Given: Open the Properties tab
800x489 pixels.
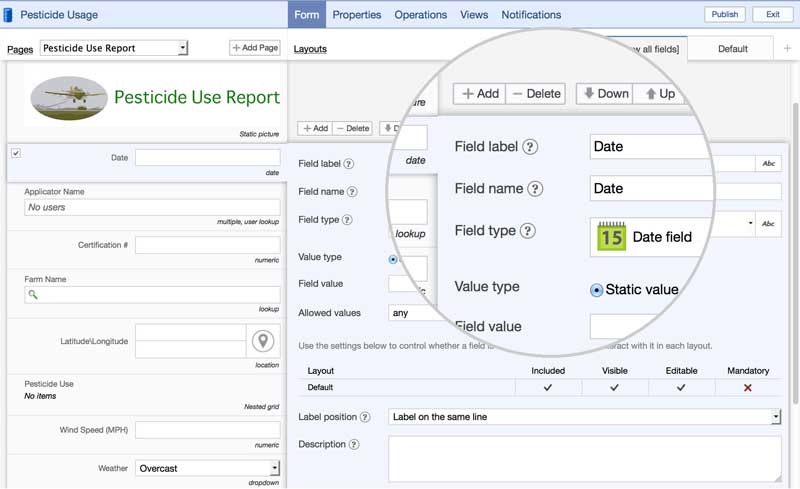Looking at the screenshot, I should 357,15.
